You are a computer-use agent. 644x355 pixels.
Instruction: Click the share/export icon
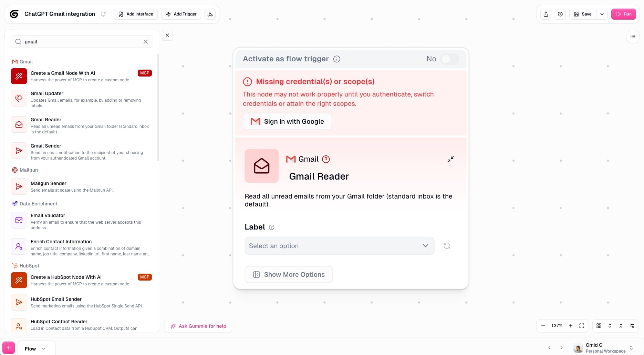tap(546, 14)
